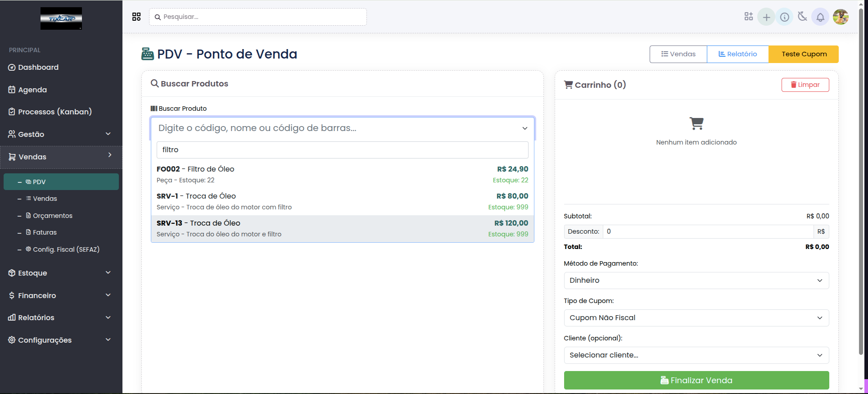Click the Estoque box icon
Screen dimensions: 868x394
(12, 273)
